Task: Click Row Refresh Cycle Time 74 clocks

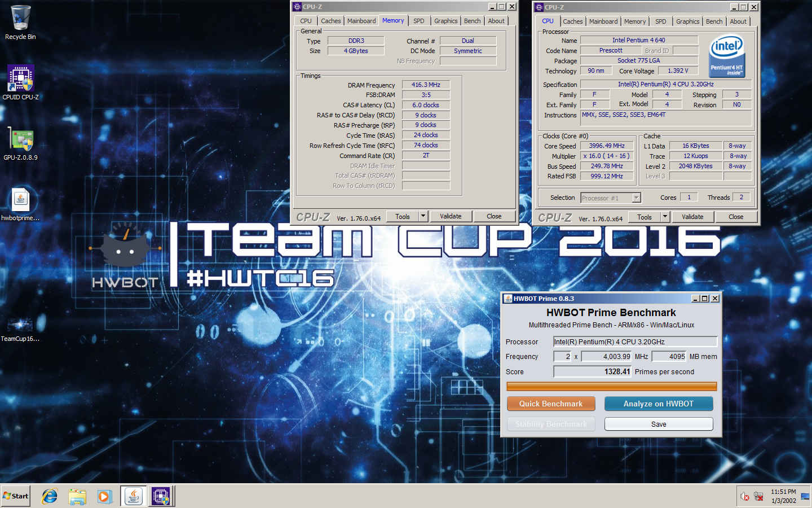Action: tap(426, 145)
